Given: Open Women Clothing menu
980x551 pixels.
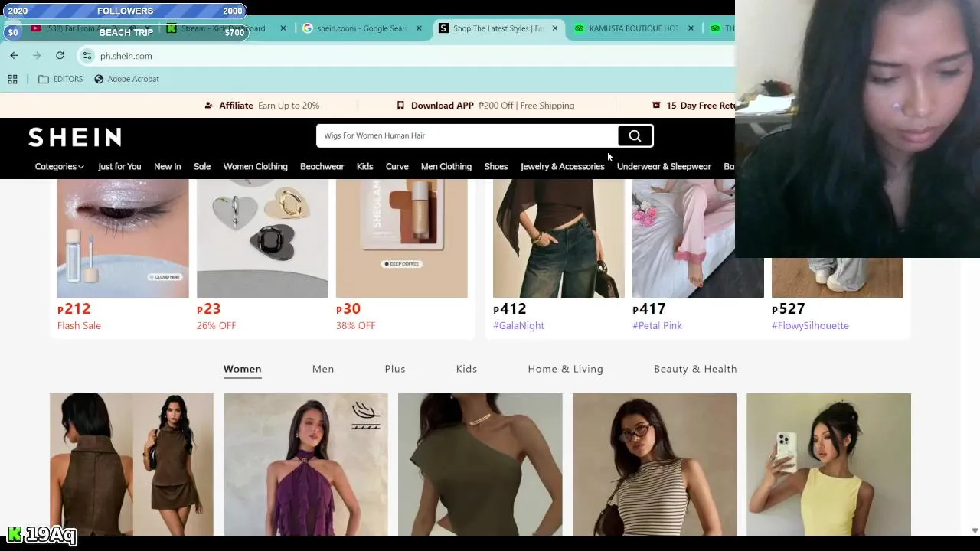Looking at the screenshot, I should (255, 166).
